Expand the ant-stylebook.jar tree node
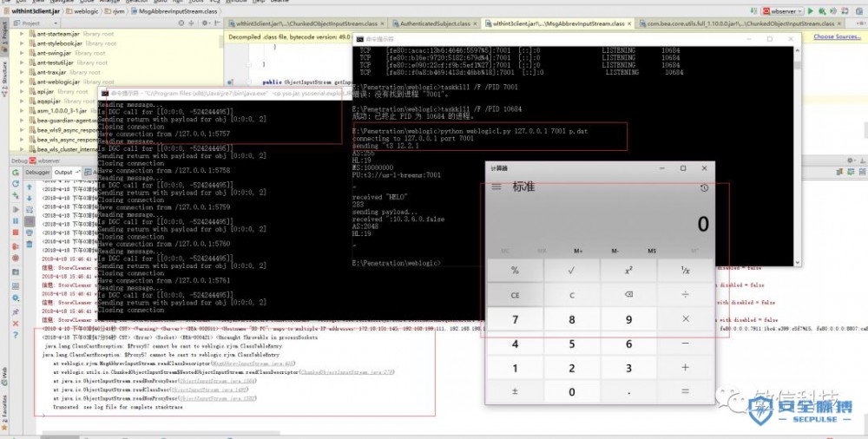The image size is (868, 439). tap(22, 43)
